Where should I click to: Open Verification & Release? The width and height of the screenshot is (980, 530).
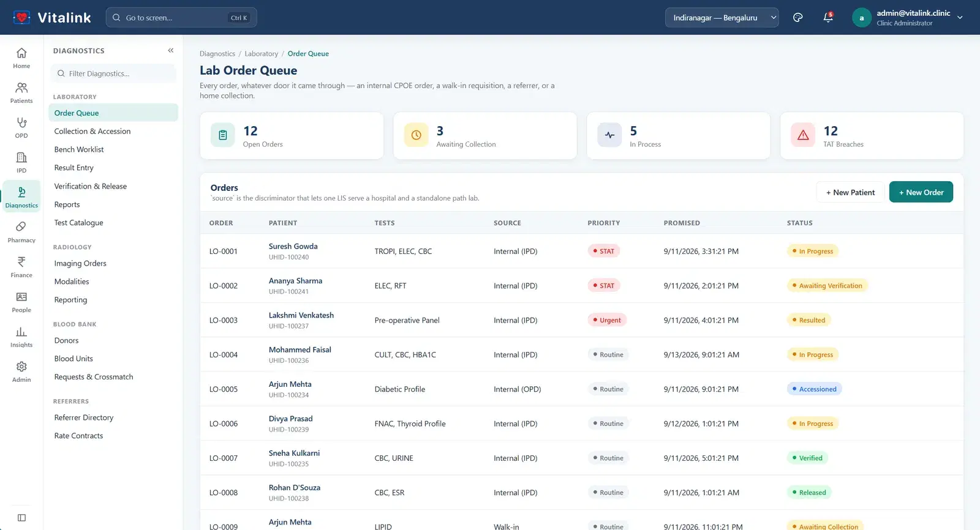[x=113, y=186]
